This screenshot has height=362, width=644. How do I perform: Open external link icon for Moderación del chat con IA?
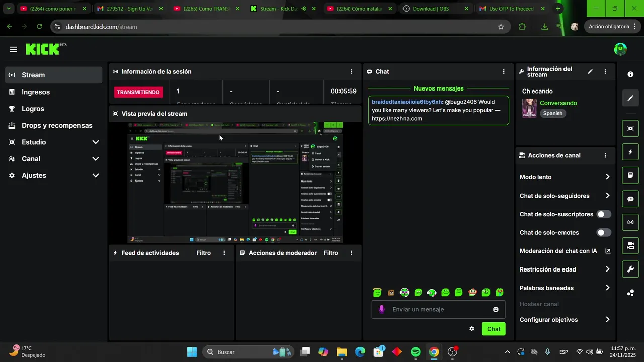pyautogui.click(x=608, y=251)
